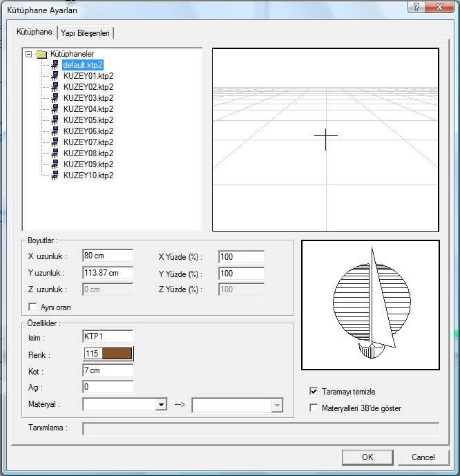
Task: Click the chair icon beside KUZEY08.ktp2
Action: 55,153
